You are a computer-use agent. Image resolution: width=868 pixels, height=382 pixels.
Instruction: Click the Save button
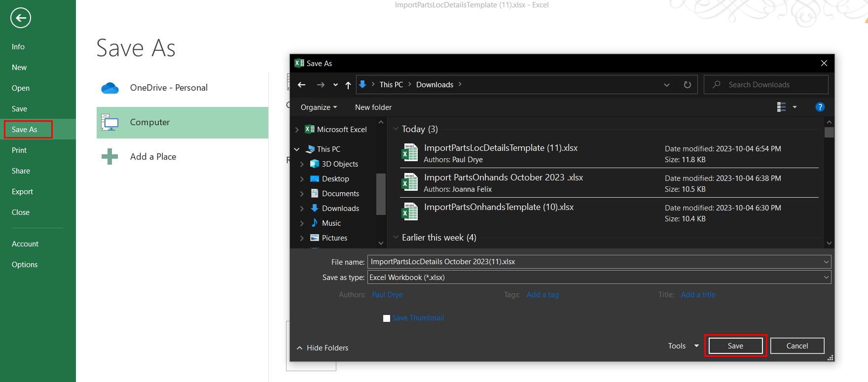[x=735, y=346]
